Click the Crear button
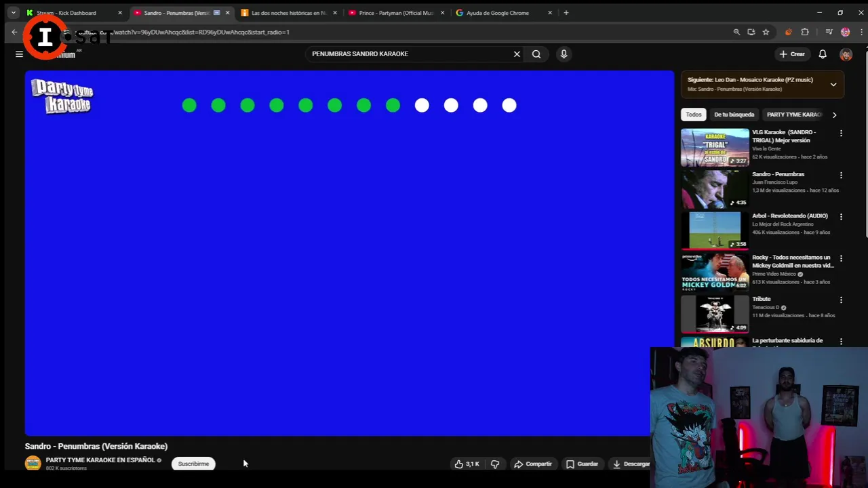This screenshot has height=488, width=868. [792, 54]
